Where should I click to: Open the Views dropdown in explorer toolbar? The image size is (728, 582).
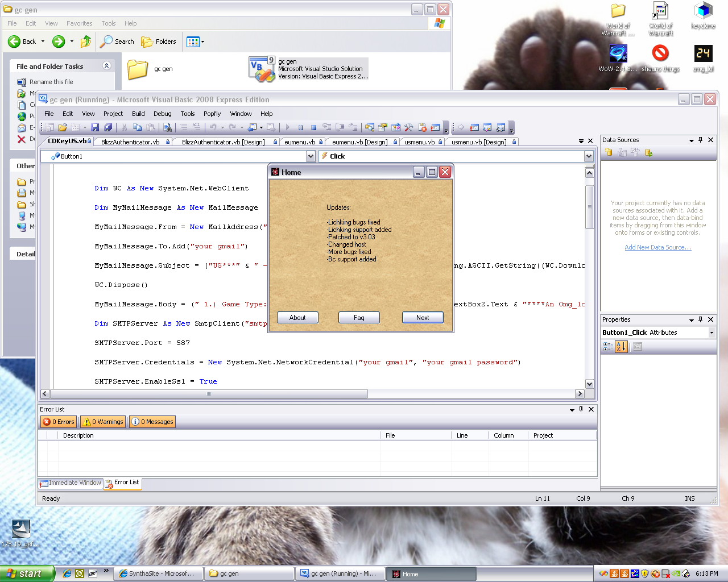[203, 41]
